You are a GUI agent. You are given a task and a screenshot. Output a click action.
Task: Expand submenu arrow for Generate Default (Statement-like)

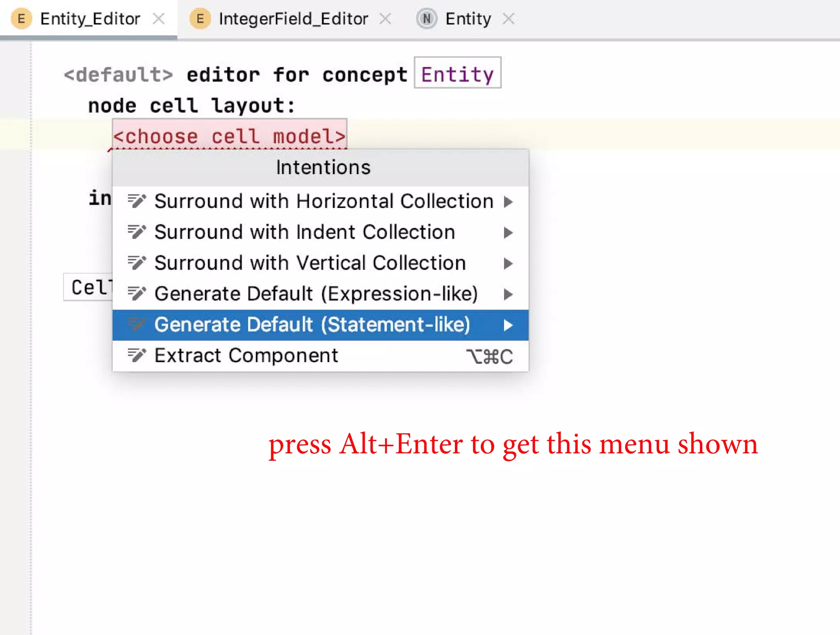[508, 325]
